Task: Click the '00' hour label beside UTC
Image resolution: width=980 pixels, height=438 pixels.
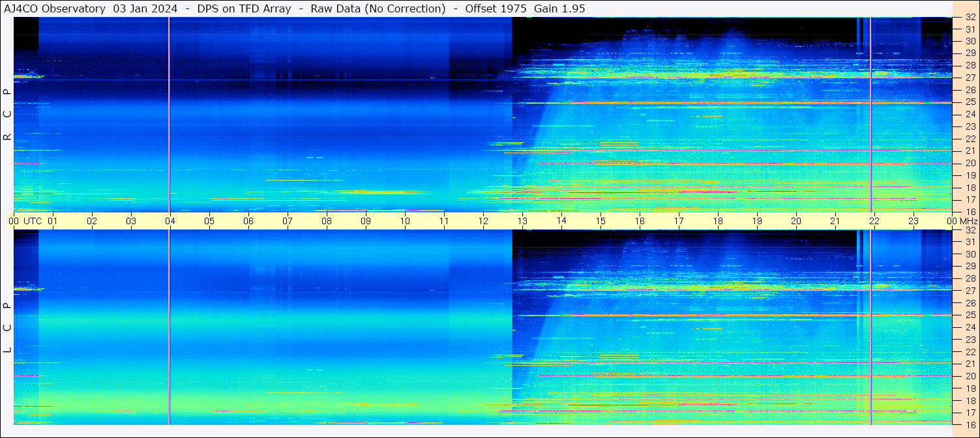Action: point(14,221)
